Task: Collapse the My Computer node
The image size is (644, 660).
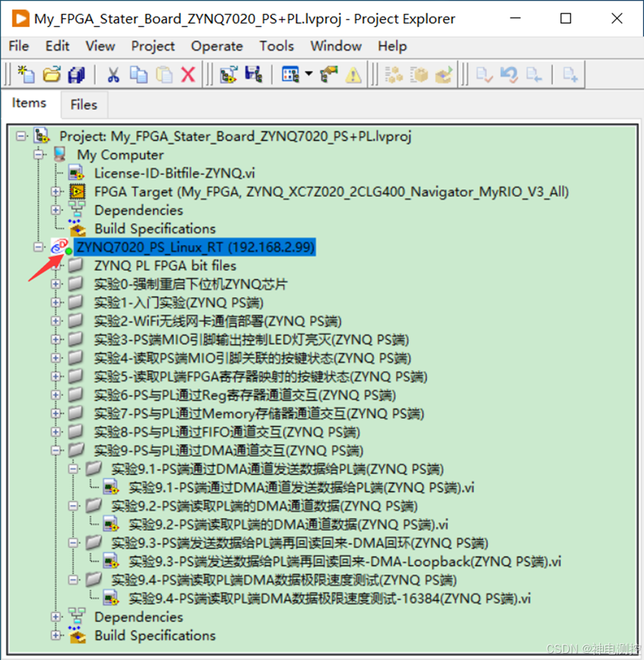Action: [x=38, y=154]
